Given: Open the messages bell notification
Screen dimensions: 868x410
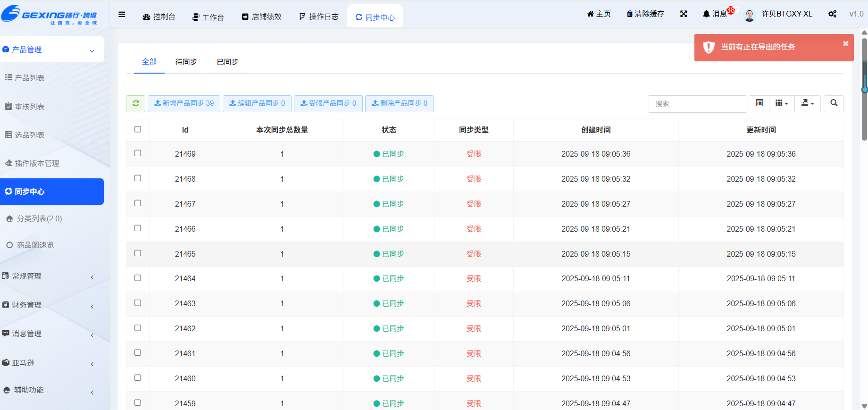Looking at the screenshot, I should coord(715,14).
